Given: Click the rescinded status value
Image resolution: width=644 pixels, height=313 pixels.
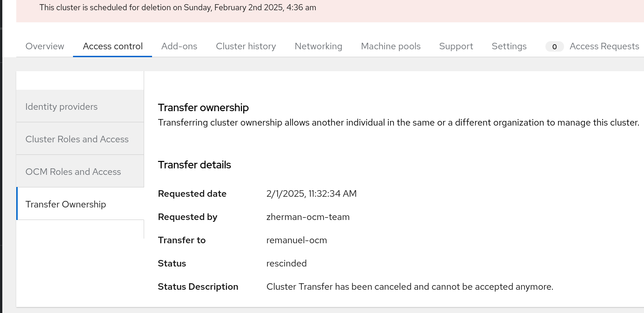Looking at the screenshot, I should (x=286, y=264).
